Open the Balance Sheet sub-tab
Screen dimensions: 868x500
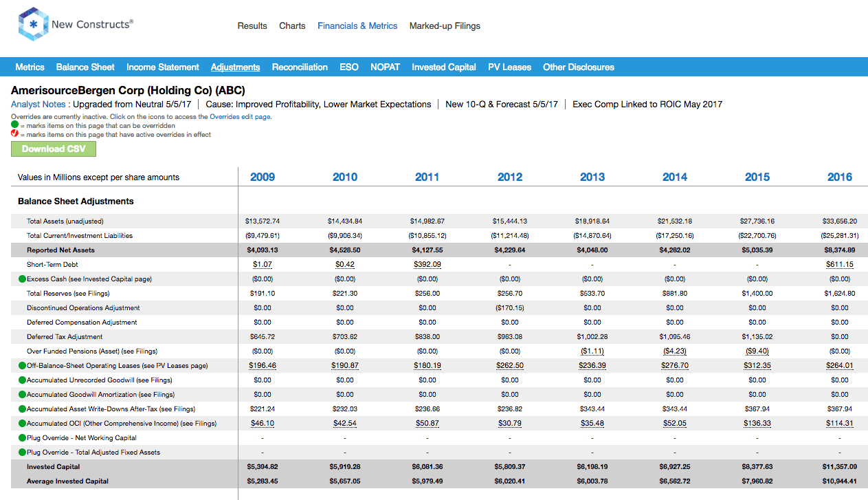click(x=85, y=67)
